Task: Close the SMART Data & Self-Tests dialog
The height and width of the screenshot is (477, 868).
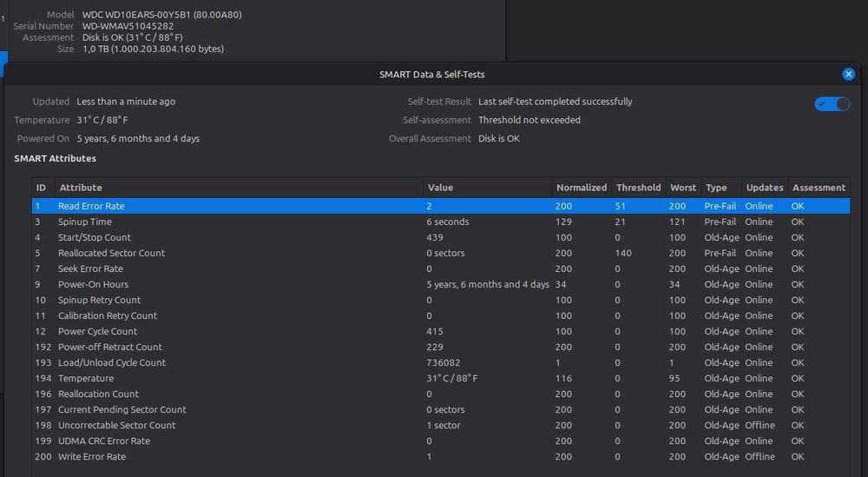Action: tap(848, 74)
